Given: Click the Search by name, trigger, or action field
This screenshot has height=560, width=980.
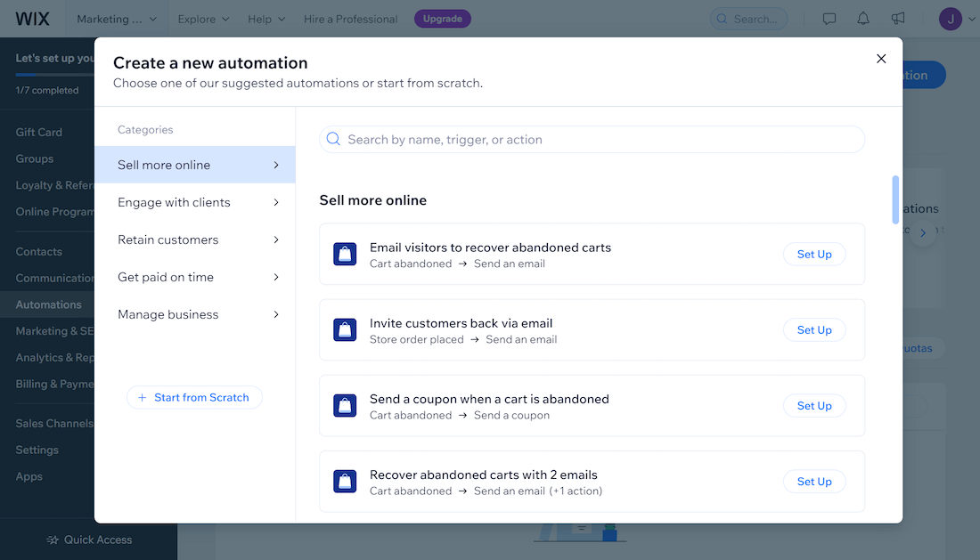Looking at the screenshot, I should tap(592, 139).
